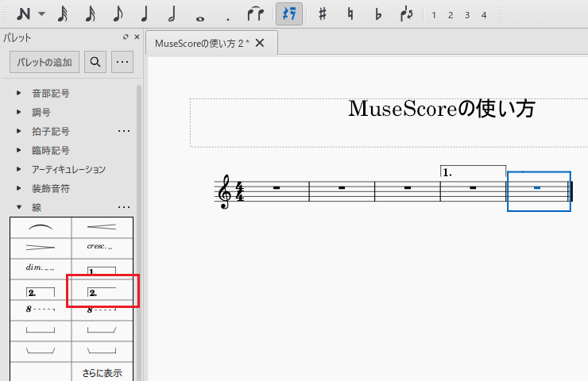
Task: Open note input mode dropdown arrow
Action: tap(42, 14)
